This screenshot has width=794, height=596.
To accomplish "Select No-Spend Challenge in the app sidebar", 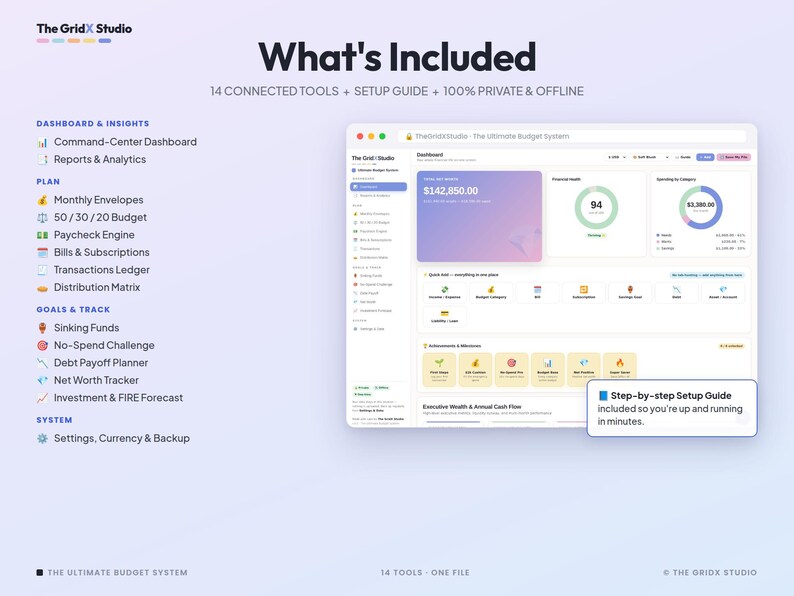I will [378, 284].
